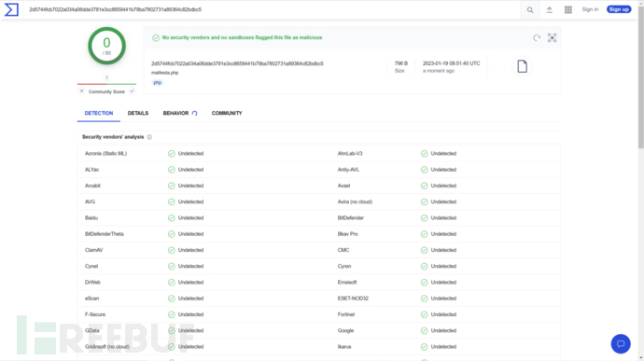The height and width of the screenshot is (361, 644).
Task: Click the Baidu Undetected check icon
Action: tap(172, 218)
